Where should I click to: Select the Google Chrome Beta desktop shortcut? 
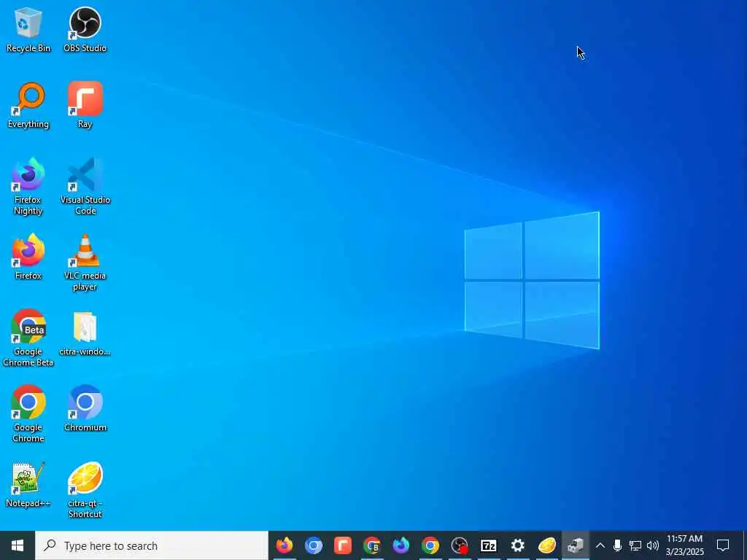(28, 338)
